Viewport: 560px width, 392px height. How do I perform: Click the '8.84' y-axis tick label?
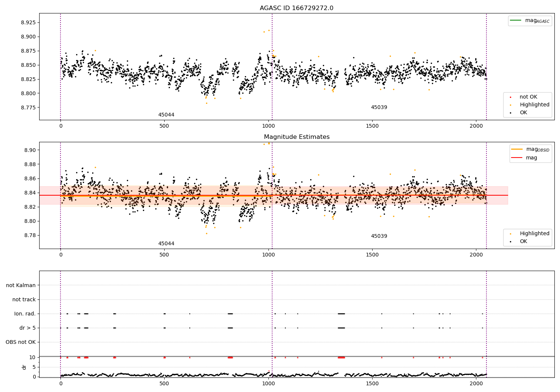(30, 193)
